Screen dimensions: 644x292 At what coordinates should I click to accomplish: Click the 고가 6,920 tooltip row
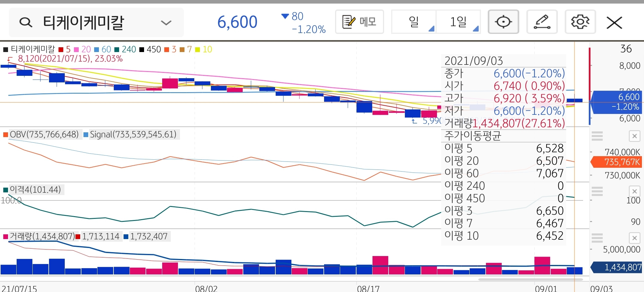point(504,98)
